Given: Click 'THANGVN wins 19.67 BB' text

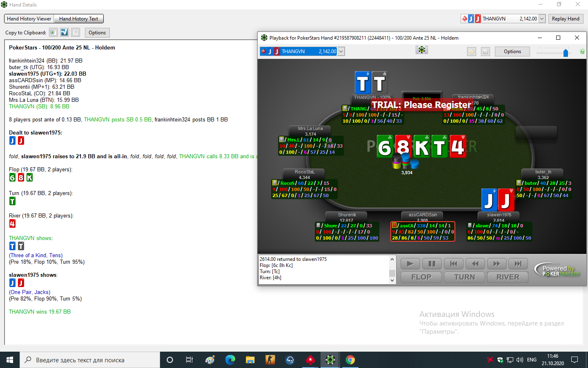Looking at the screenshot, I should tap(40, 312).
